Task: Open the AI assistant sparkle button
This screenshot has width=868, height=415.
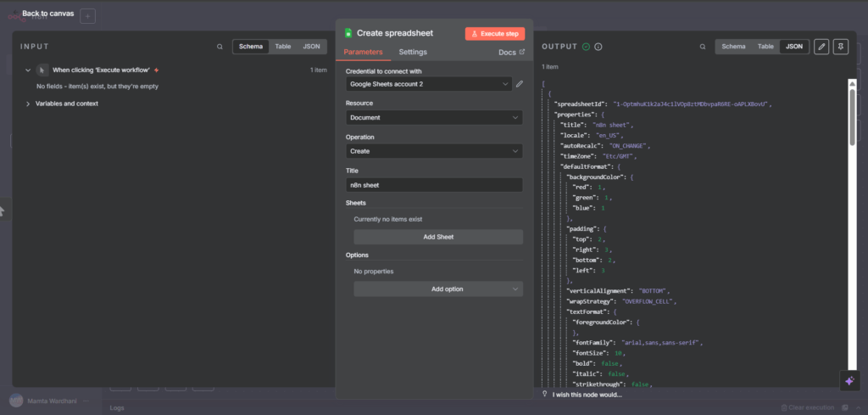Action: [850, 381]
